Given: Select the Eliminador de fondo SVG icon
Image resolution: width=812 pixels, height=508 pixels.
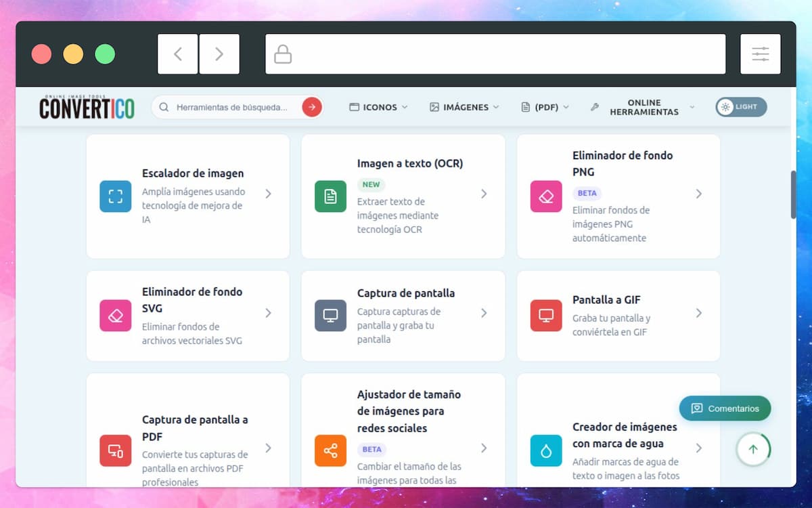Looking at the screenshot, I should (115, 316).
